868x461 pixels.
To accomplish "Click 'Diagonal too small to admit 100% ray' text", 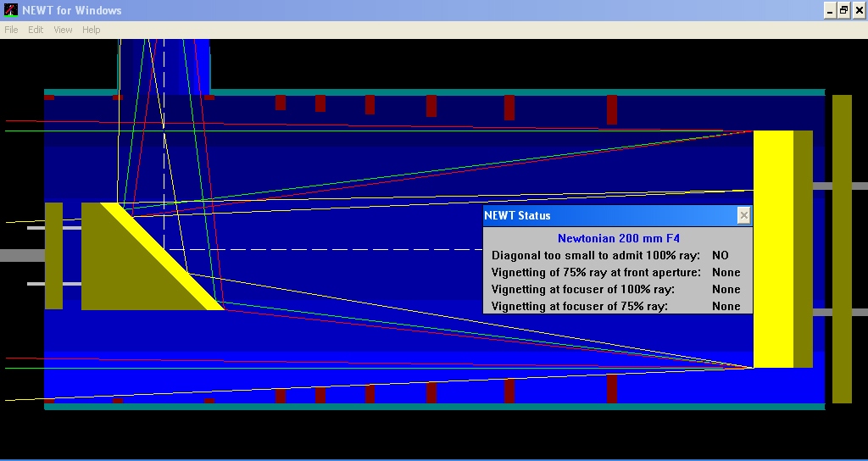I will (596, 256).
